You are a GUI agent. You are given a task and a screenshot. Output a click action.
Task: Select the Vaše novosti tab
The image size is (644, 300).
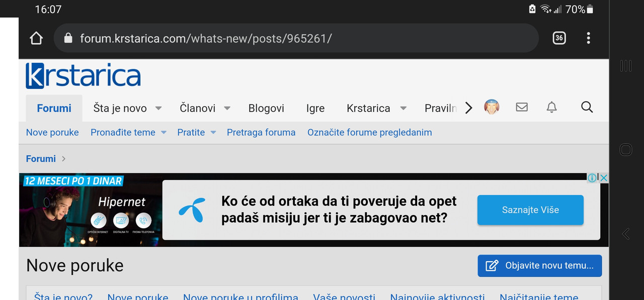[344, 296]
